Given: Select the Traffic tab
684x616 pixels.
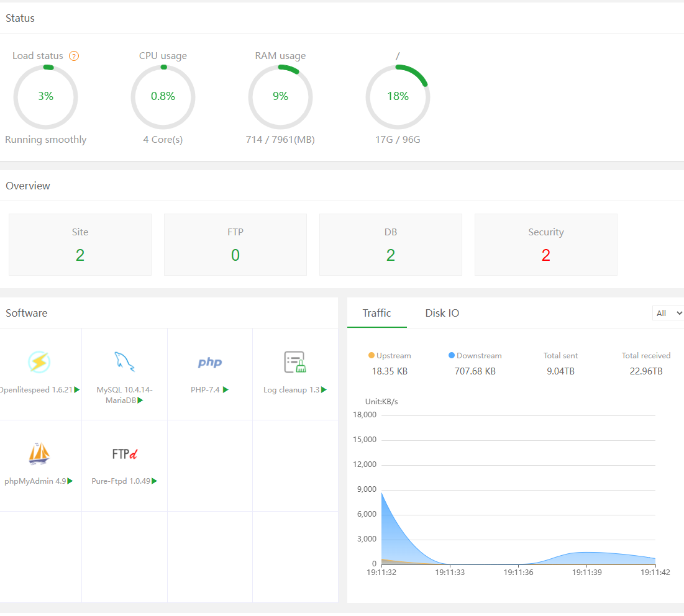Looking at the screenshot, I should point(376,313).
